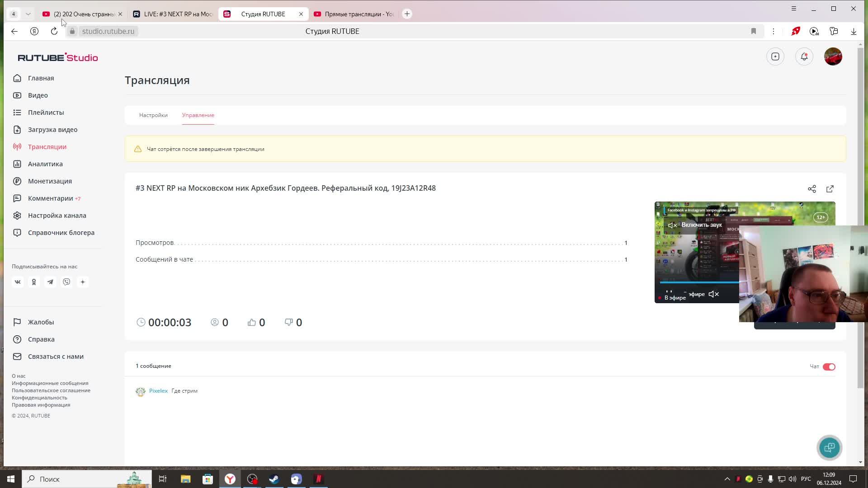
Task: Click the studio.rutube.ru address field
Action: [x=108, y=31]
